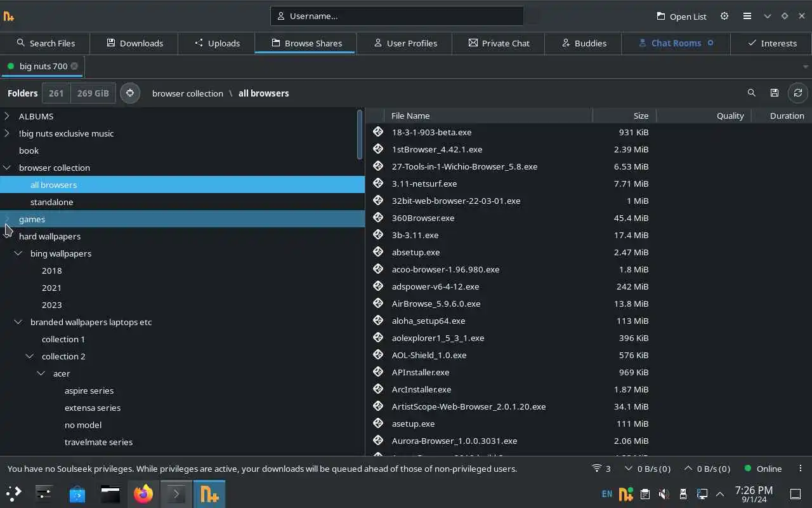This screenshot has height=508, width=812.
Task: Open the User Profiles tab
Action: (x=405, y=43)
